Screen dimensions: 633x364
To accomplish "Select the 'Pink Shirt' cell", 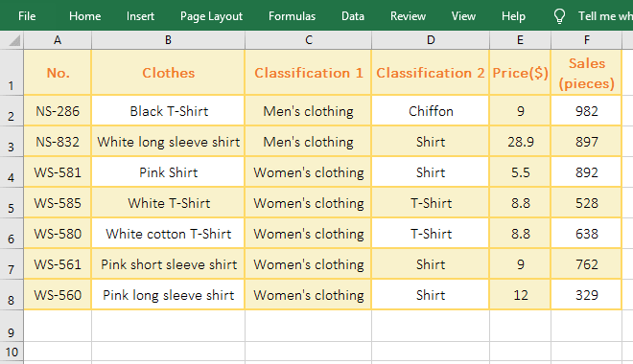I will tap(168, 172).
